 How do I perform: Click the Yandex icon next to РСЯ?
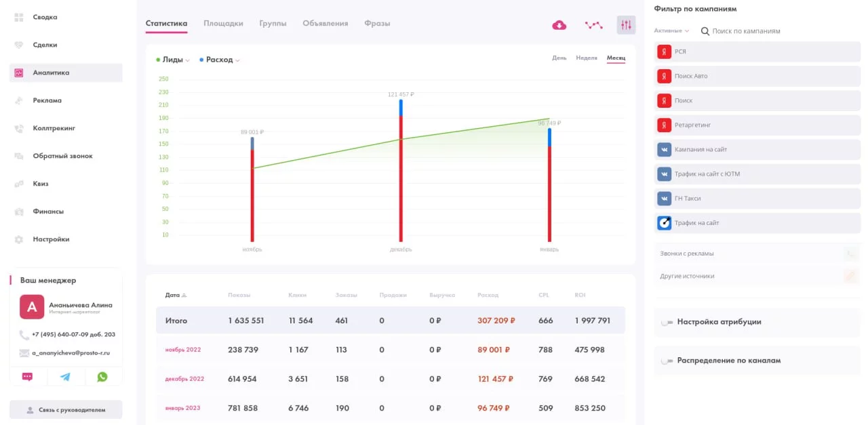coord(664,52)
